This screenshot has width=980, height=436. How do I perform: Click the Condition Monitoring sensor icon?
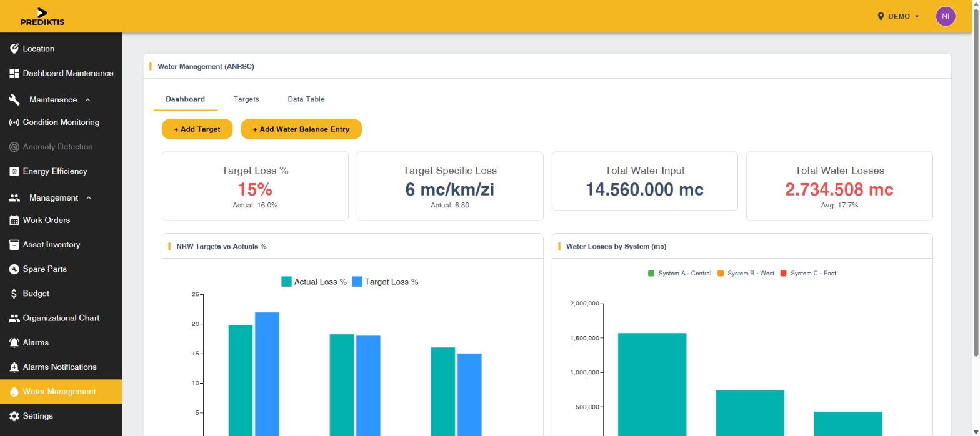click(x=14, y=122)
